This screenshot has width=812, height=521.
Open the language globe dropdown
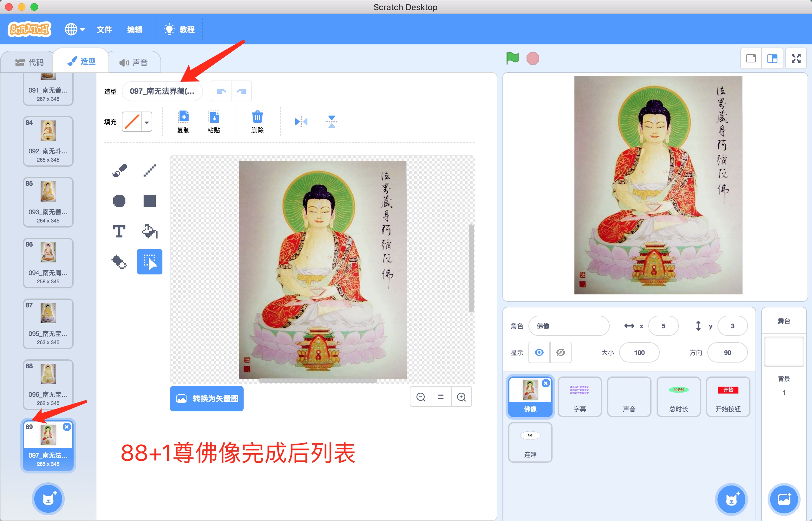click(x=75, y=29)
